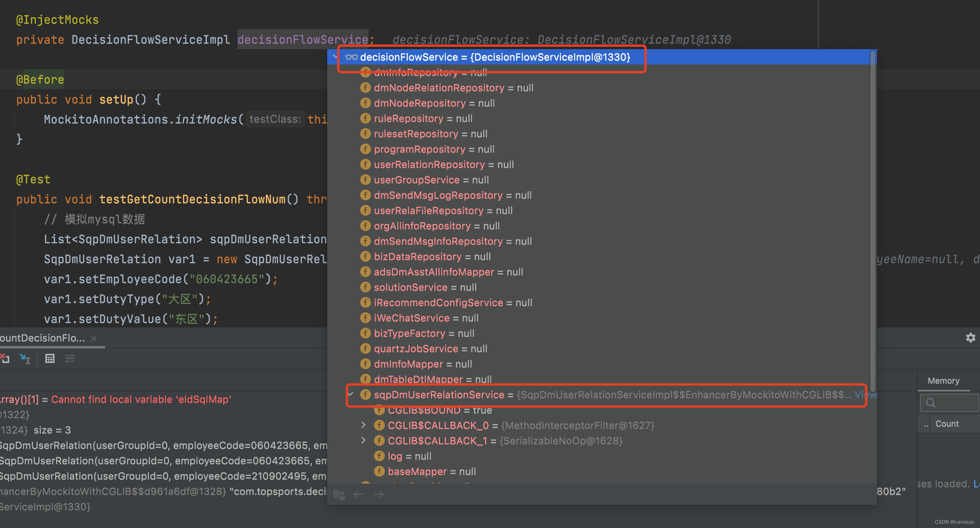Viewport: 980px width, 528px height.
Task: Click the search icon in the Memory panel
Action: click(x=930, y=403)
